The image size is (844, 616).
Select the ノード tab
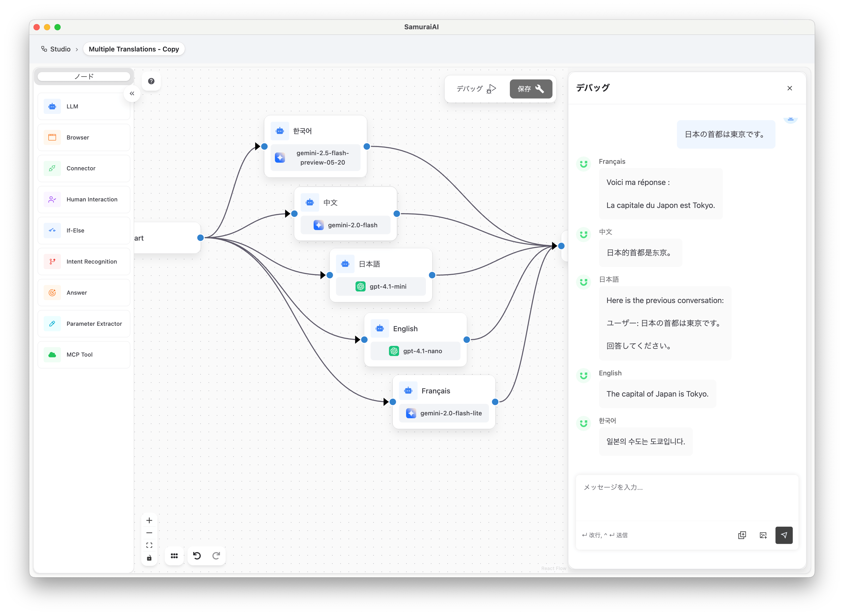pos(84,77)
